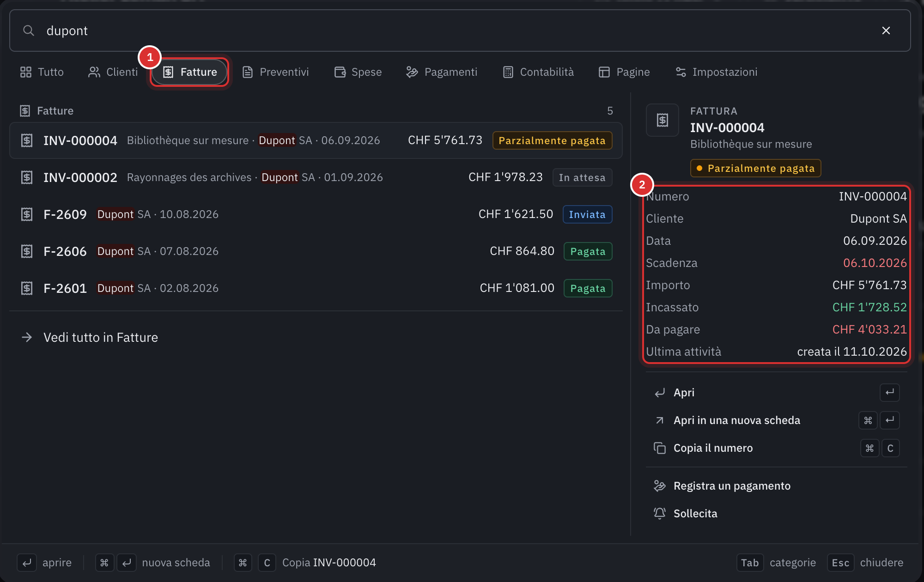Click the invoice icon beside INV-000002
The width and height of the screenshot is (924, 582).
(x=27, y=177)
